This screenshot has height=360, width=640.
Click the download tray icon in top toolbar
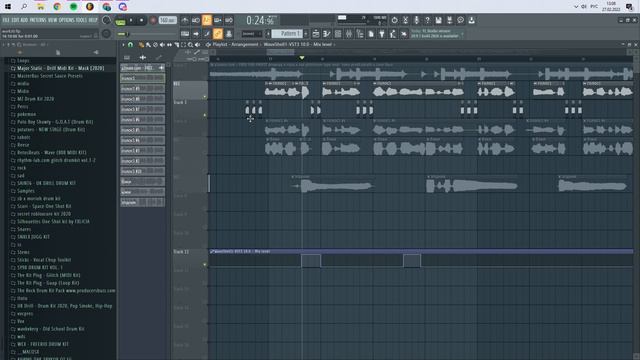(471, 20)
